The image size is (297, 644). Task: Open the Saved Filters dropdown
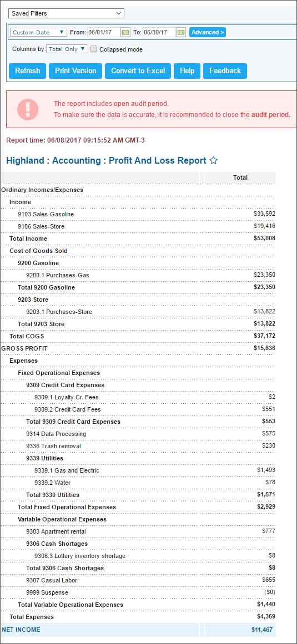[x=66, y=13]
